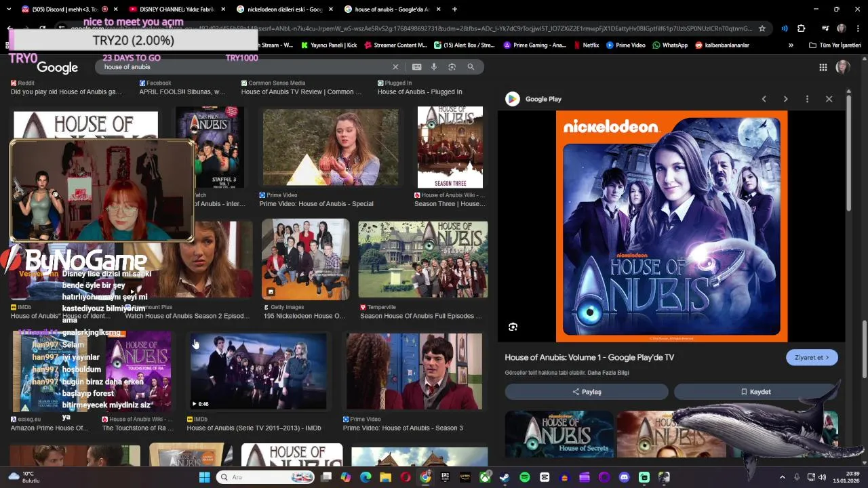
Task: Search by image with the Lens icon
Action: click(452, 67)
